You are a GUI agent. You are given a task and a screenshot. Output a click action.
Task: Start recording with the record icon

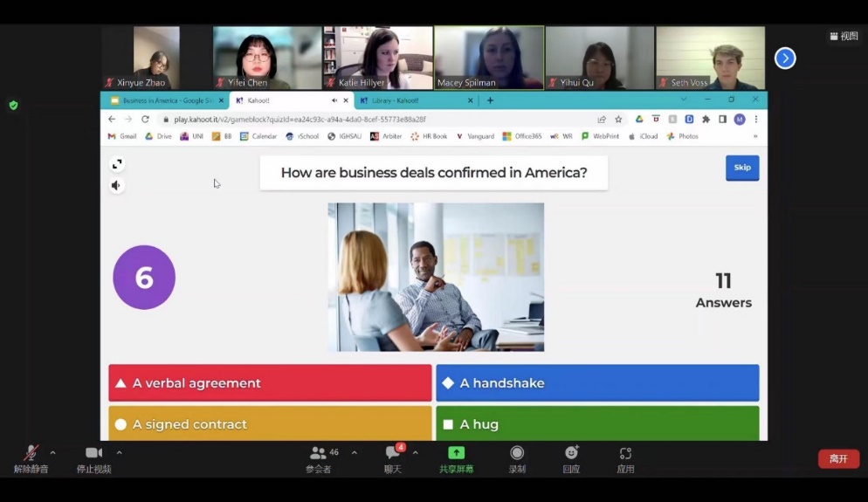point(517,453)
